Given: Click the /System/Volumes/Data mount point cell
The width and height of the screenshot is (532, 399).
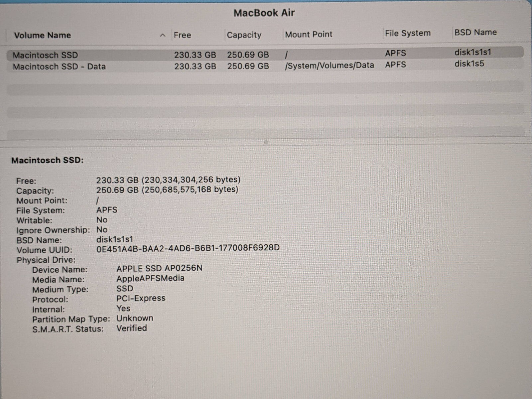Looking at the screenshot, I should coord(329,65).
